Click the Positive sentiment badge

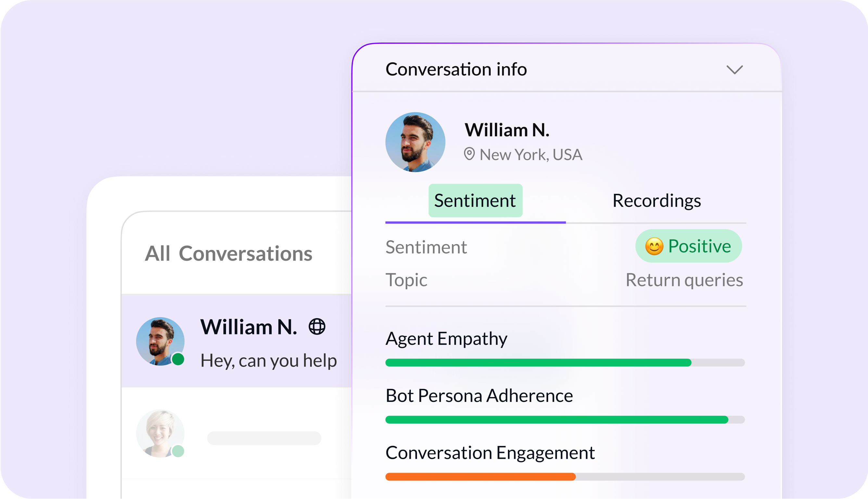tap(688, 246)
